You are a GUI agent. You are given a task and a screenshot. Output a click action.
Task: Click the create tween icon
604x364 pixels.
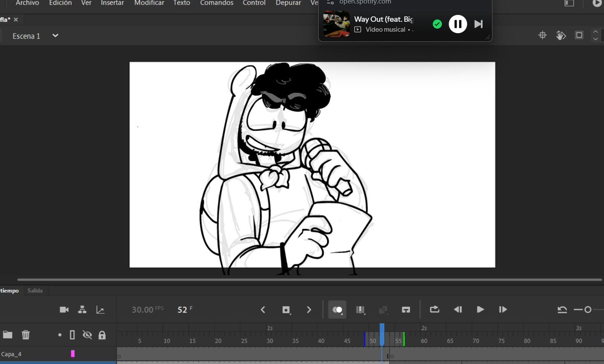383,310
